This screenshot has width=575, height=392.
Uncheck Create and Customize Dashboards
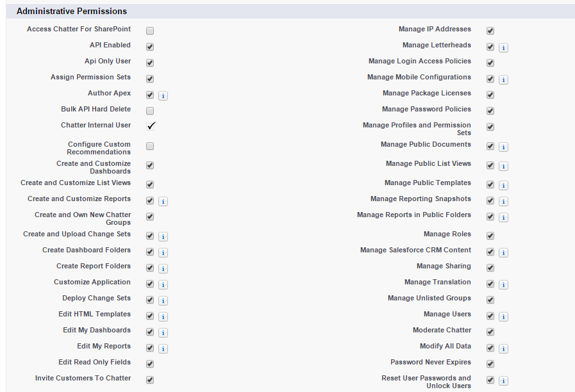pos(150,165)
